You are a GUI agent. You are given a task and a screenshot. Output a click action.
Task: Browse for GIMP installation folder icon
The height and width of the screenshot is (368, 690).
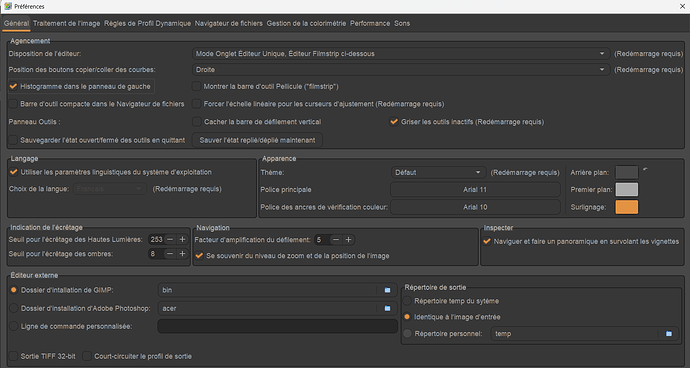pos(387,290)
